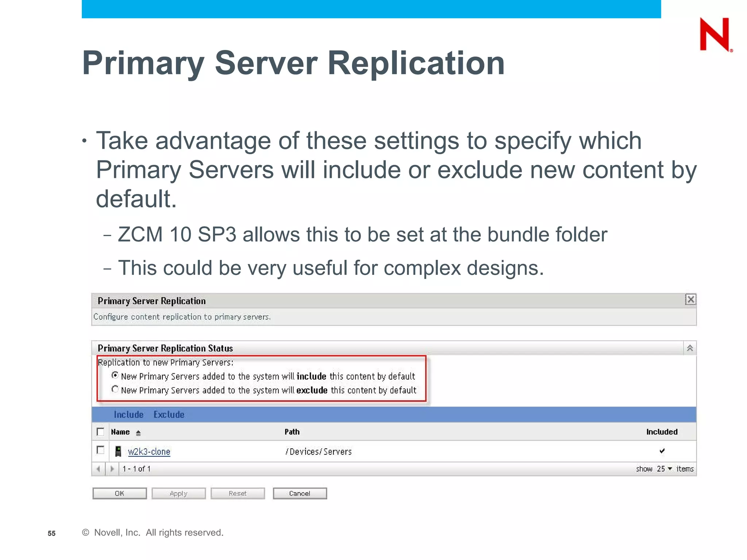
Task: Select include this content by default radio
Action: (115, 375)
